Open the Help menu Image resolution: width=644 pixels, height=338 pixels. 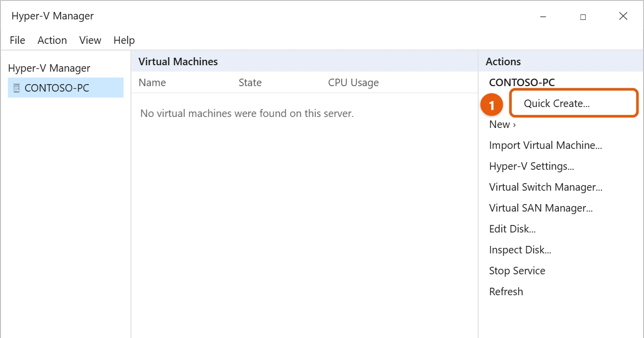[124, 40]
